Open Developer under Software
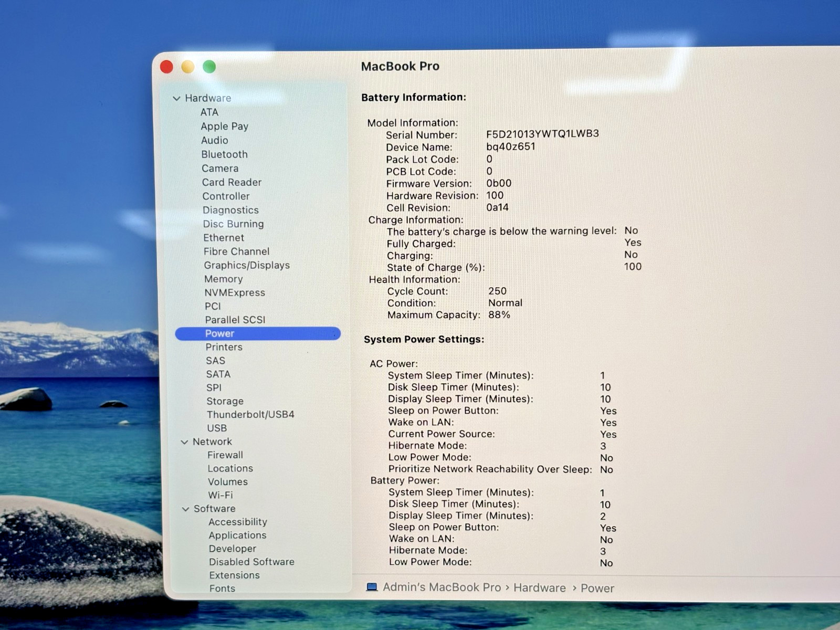Screen dimensions: 840x630 point(233,549)
